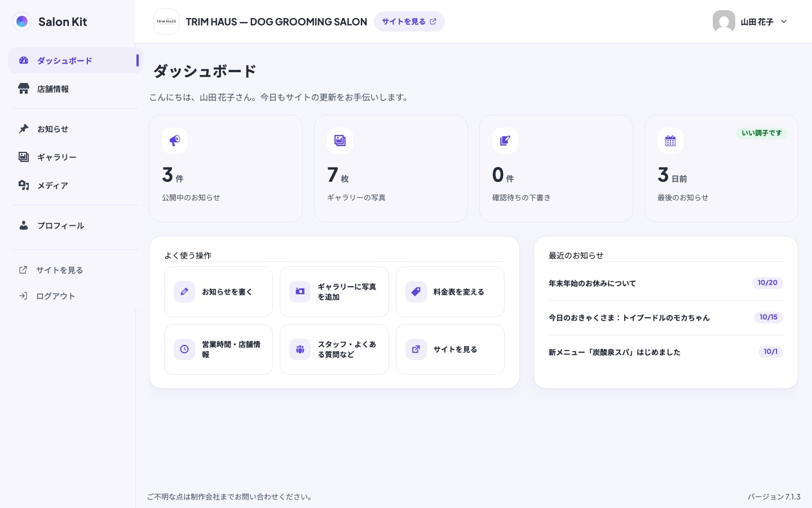Go to お知らせ sidebar item
The width and height of the screenshot is (812, 508).
point(75,129)
